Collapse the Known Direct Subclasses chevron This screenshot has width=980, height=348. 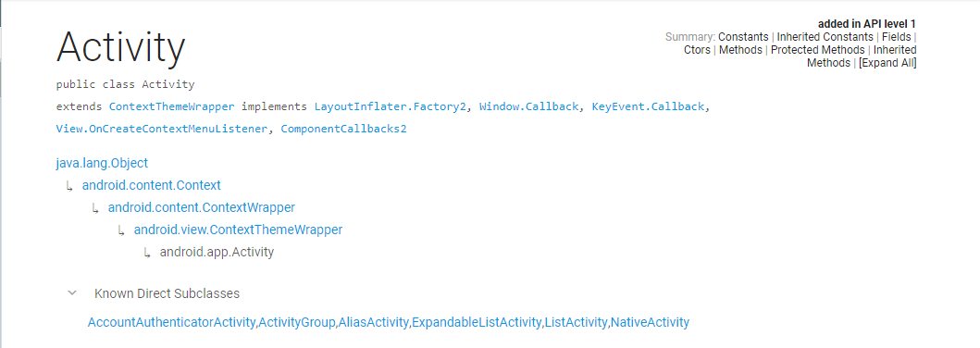(72, 292)
